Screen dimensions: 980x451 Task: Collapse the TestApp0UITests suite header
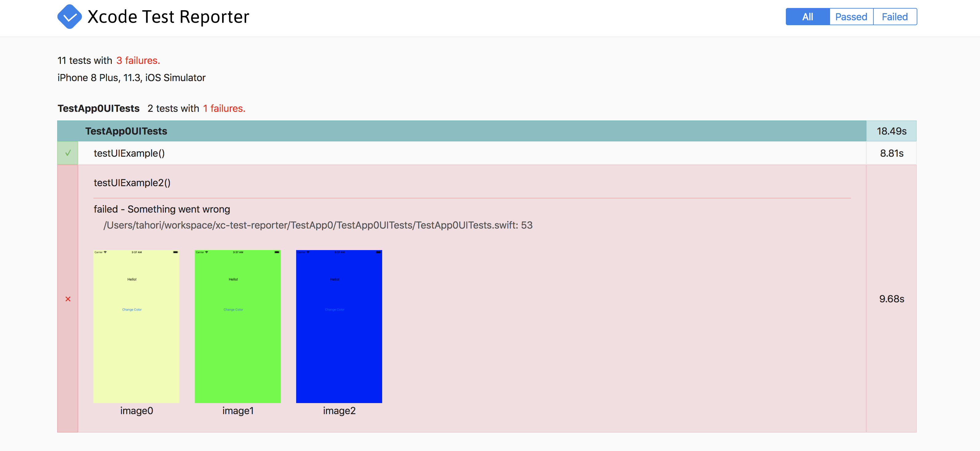126,131
